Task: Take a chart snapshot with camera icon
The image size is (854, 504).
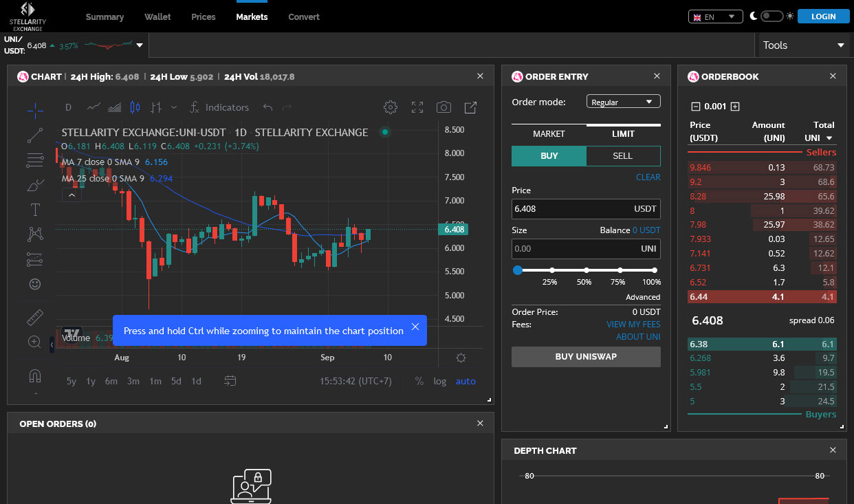Action: (x=444, y=107)
